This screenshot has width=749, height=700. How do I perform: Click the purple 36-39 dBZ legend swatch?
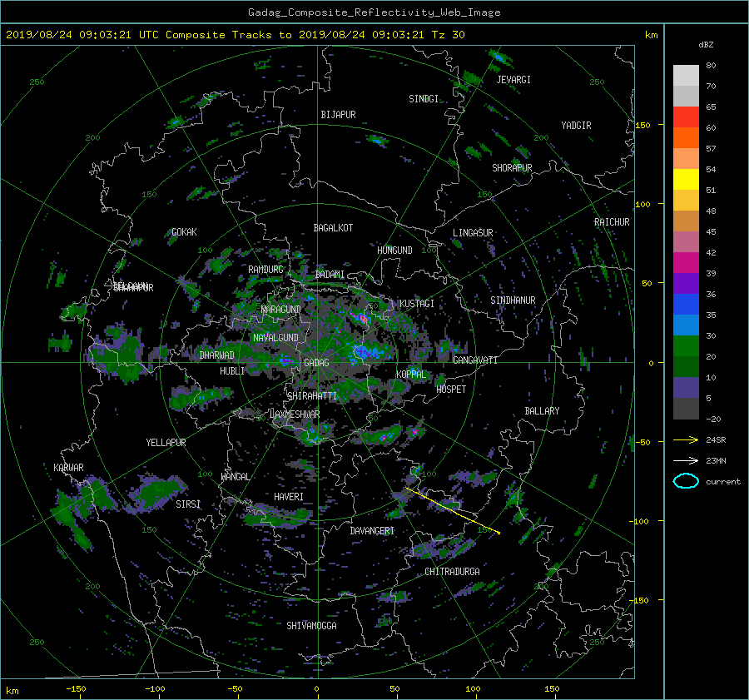tap(686, 284)
